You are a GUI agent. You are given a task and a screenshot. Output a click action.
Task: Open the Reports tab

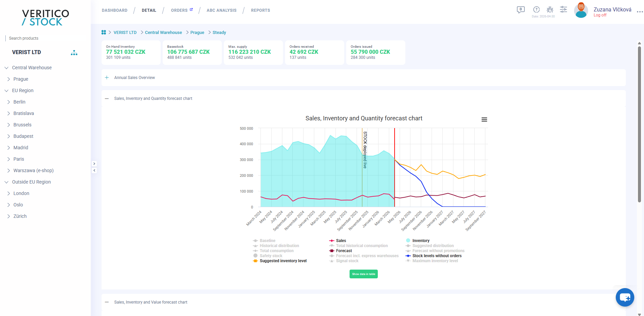260,10
